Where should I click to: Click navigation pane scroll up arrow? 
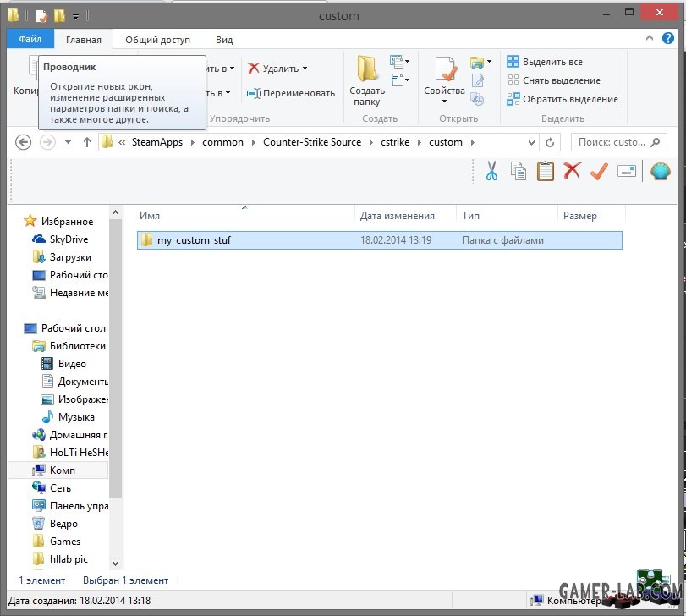[x=115, y=212]
